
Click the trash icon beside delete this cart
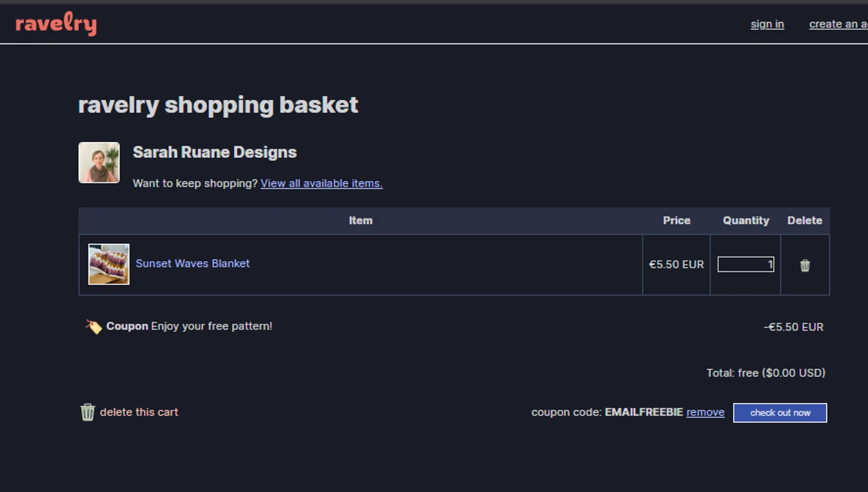tap(87, 412)
